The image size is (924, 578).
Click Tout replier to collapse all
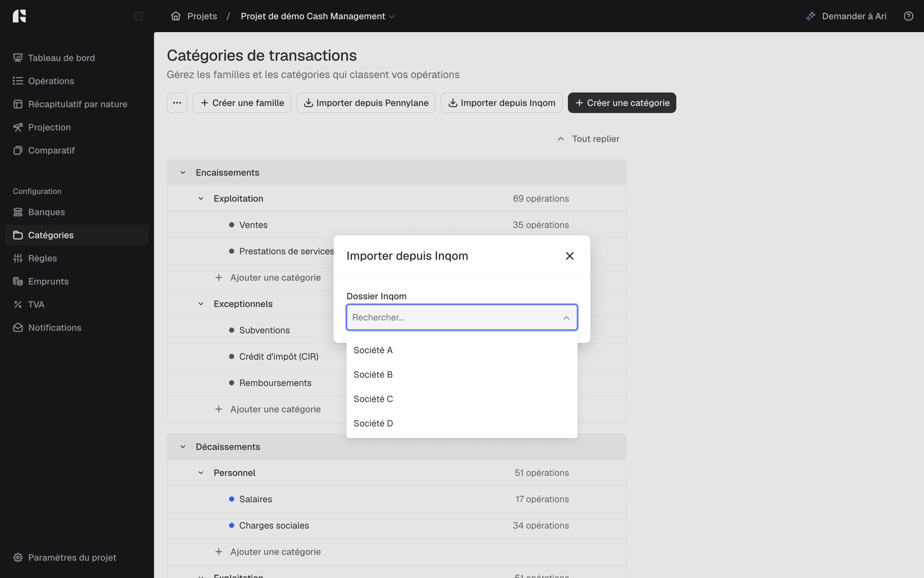(x=588, y=139)
